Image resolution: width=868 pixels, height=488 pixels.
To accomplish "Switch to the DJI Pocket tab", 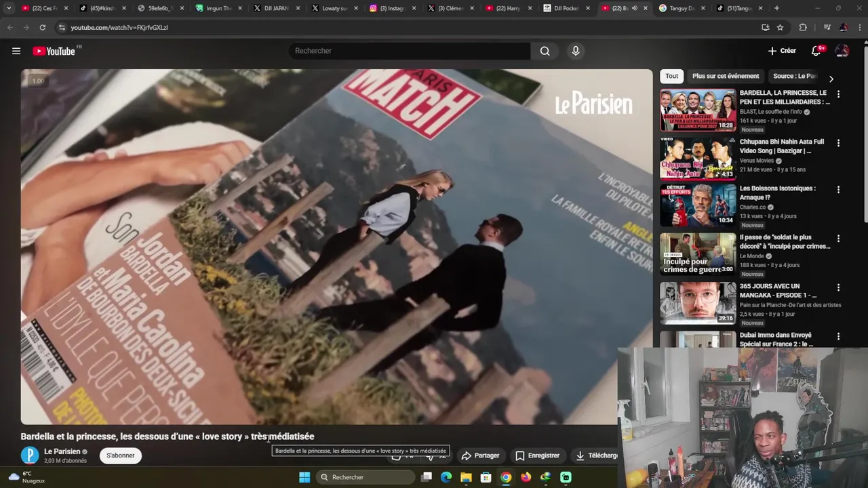I will point(565,8).
